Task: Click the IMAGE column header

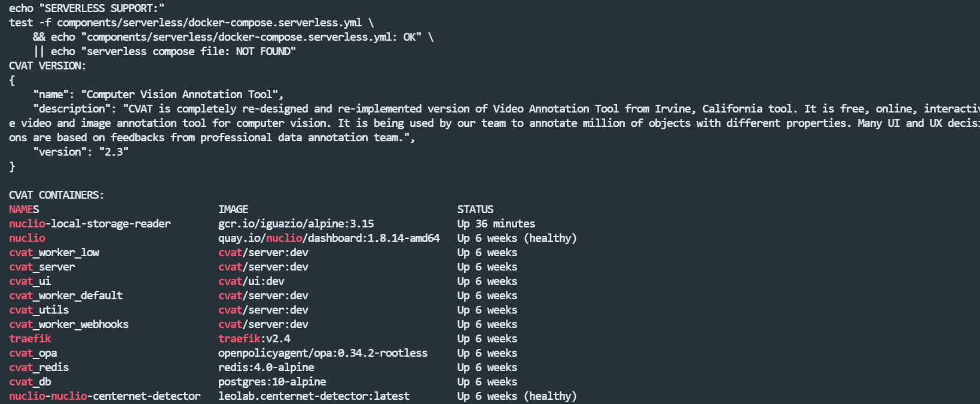Action: [233, 209]
